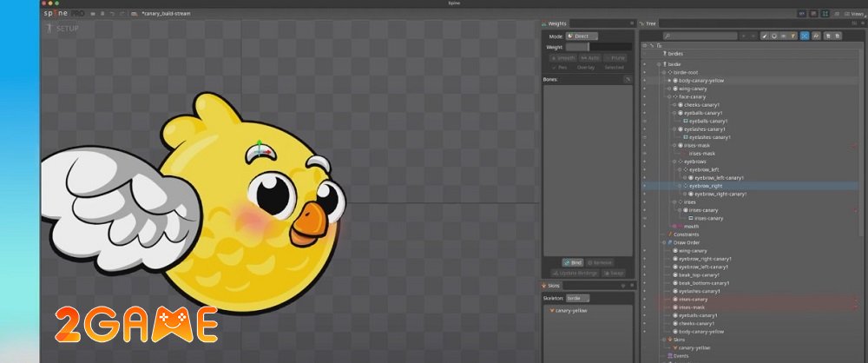Click the rightmost trash icon in Tree toolbar

838,36
